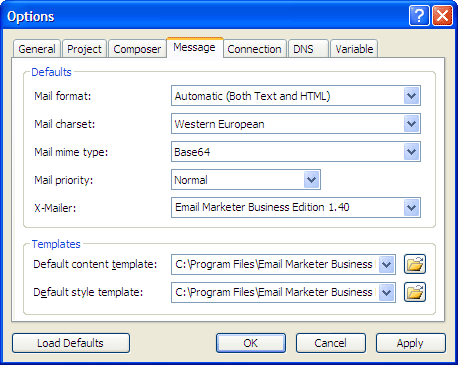
Task: Click the Apply button
Action: point(411,343)
